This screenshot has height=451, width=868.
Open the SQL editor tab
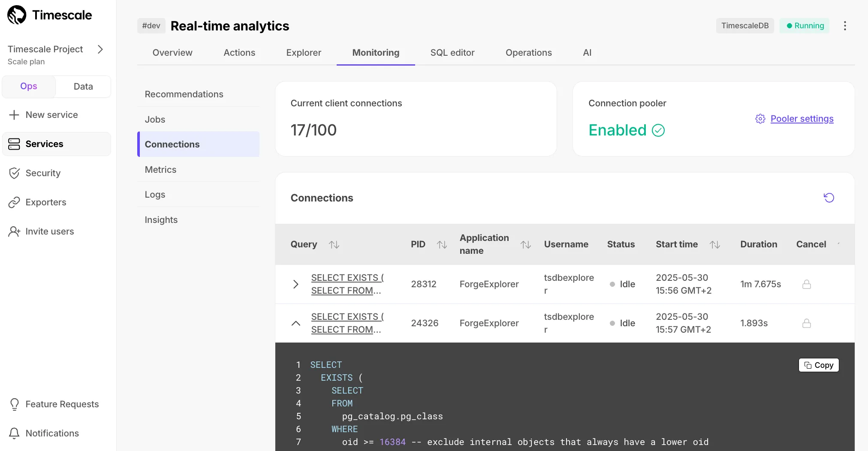tap(452, 52)
